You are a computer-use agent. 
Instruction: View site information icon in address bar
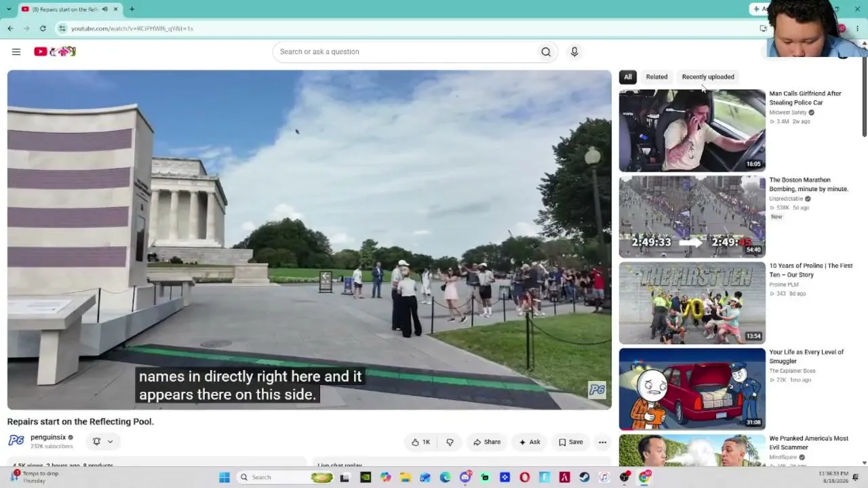coord(62,28)
